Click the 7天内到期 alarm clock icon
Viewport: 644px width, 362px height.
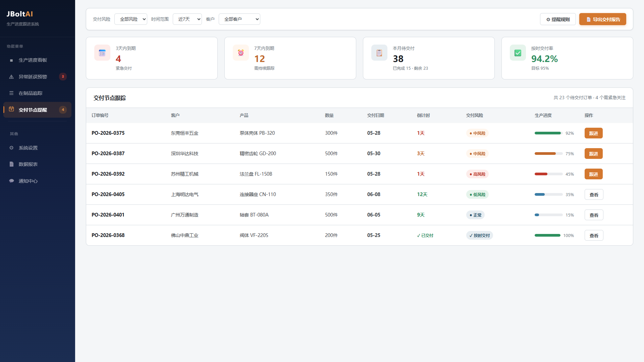[241, 53]
